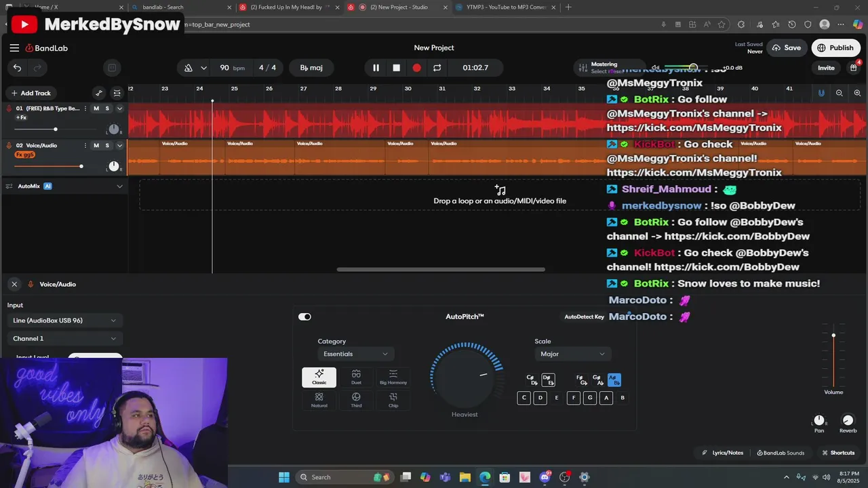868x488 pixels.
Task: Toggle the E note key
Action: click(x=557, y=398)
